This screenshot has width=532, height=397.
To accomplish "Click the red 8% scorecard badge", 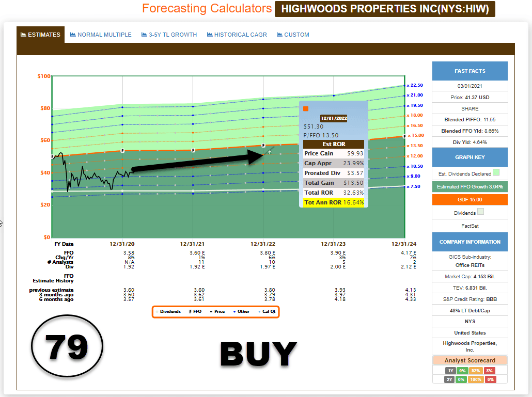I will (x=490, y=371).
